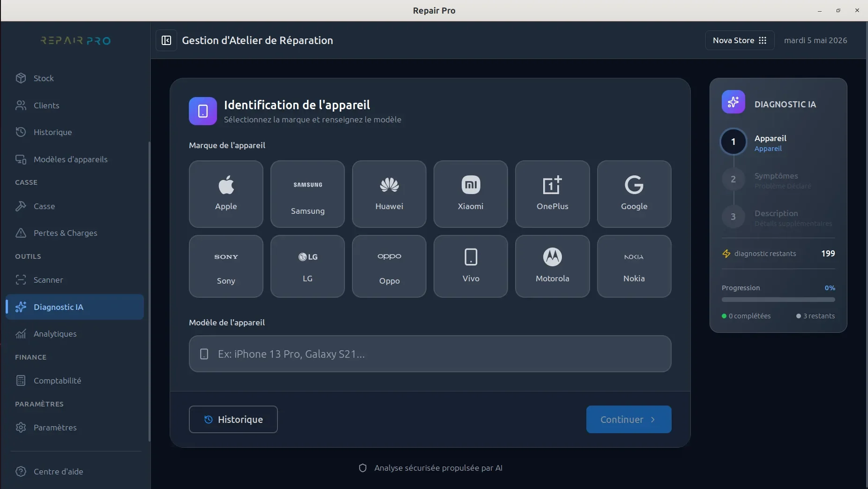The image size is (868, 489).
Task: Click the 0 complétées status text
Action: [x=749, y=316]
